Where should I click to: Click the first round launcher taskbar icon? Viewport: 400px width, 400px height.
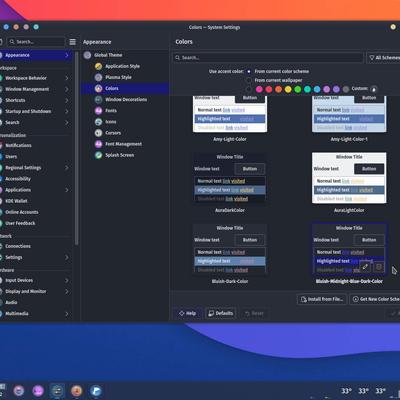(19, 390)
